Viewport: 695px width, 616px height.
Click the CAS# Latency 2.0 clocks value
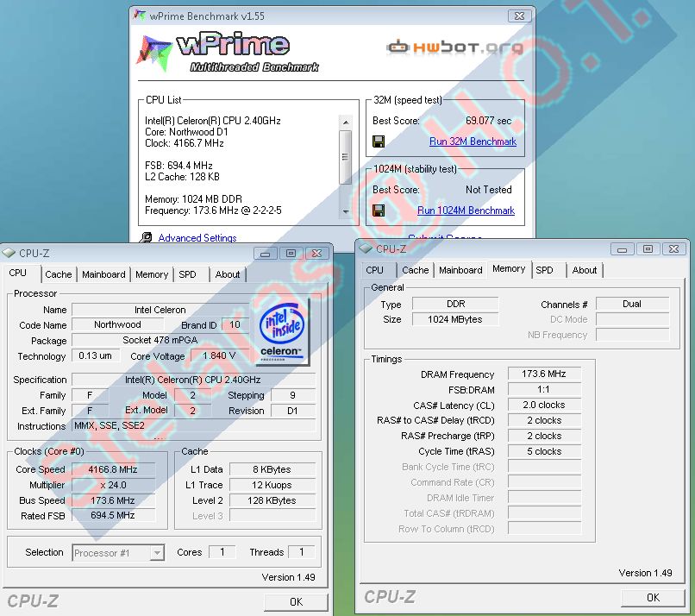tap(544, 405)
